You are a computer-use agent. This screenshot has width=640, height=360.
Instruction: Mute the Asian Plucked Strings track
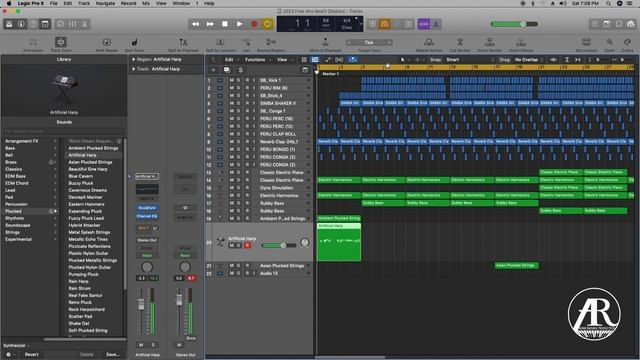click(x=231, y=266)
